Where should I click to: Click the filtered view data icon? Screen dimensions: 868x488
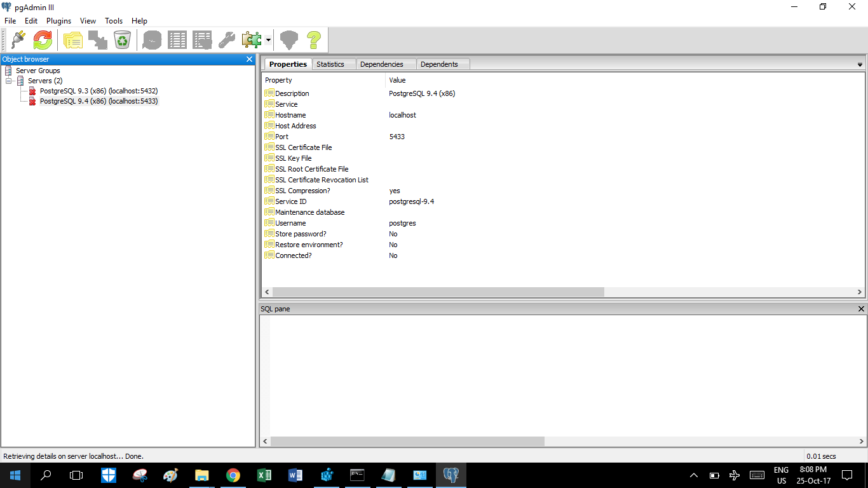(202, 40)
